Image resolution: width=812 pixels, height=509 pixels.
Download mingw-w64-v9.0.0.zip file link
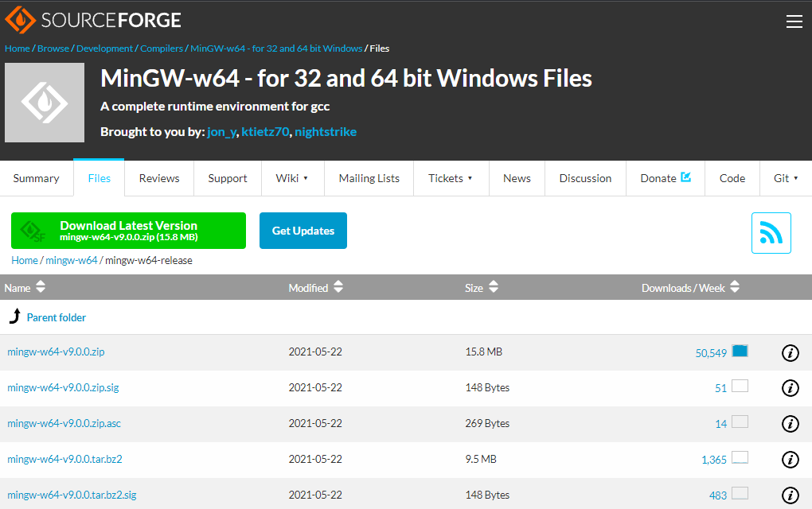tap(56, 352)
